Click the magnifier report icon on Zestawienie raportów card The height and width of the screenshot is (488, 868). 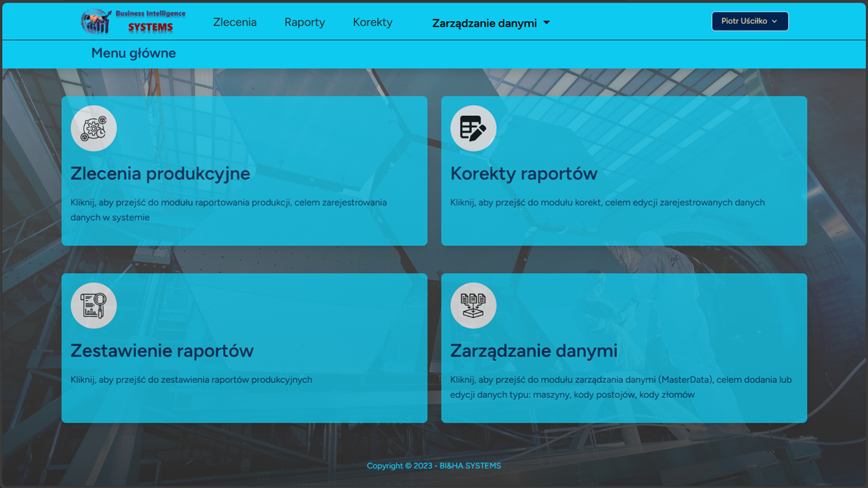pyautogui.click(x=94, y=306)
